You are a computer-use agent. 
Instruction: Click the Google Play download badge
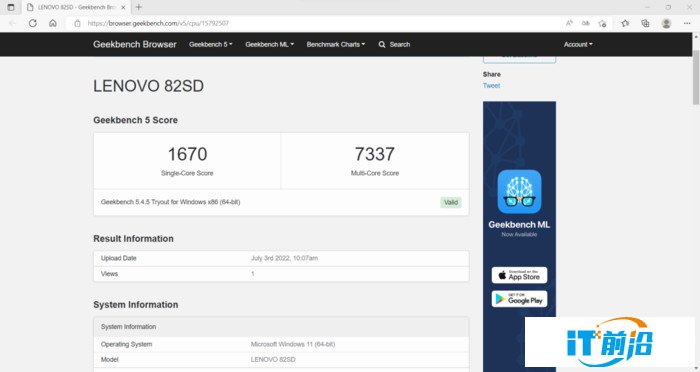point(519,299)
